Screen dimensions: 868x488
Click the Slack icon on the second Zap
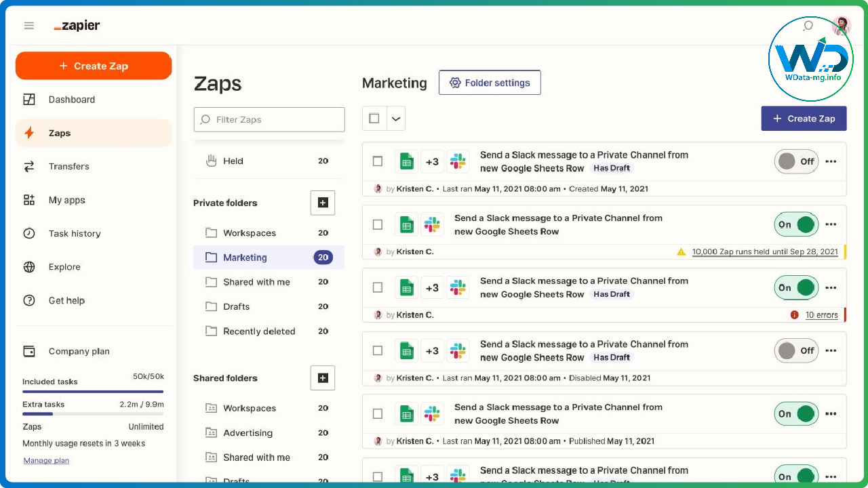tap(432, 224)
